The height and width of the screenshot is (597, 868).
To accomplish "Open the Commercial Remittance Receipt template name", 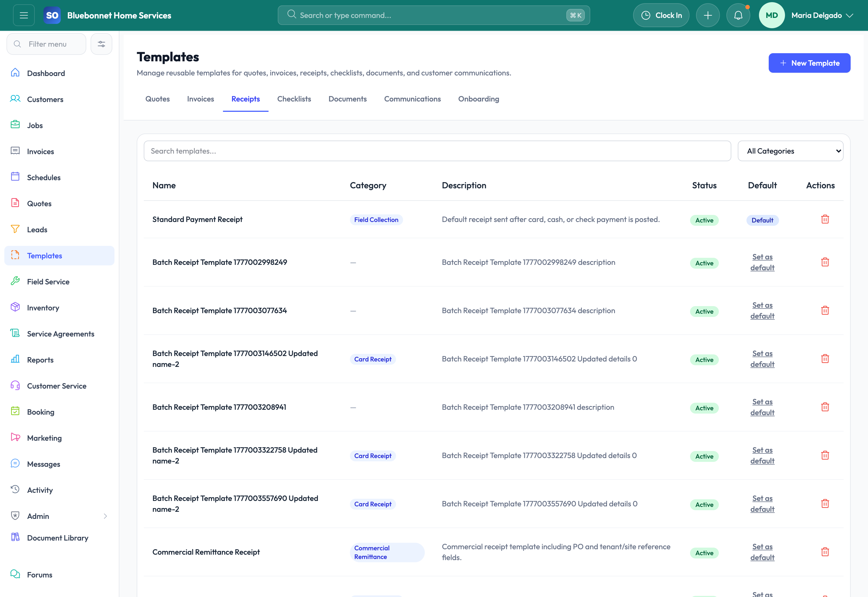I will pos(206,552).
